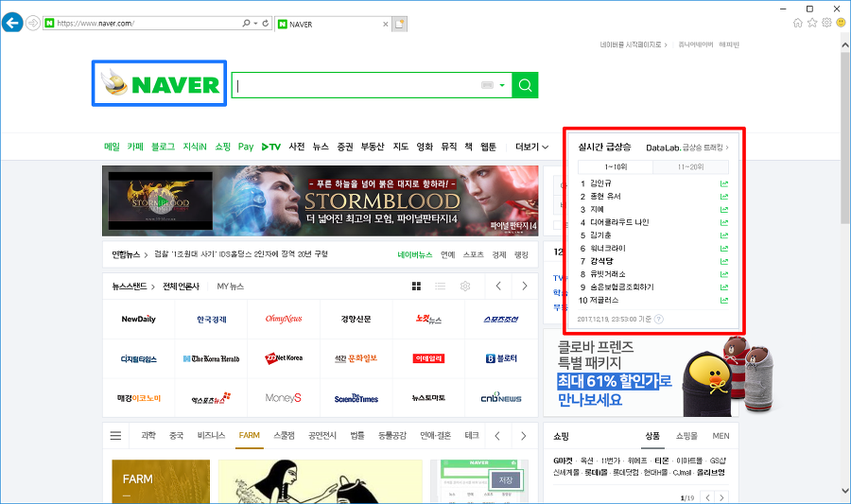Open the MoneyS newspaper tile
851x504 pixels.
284,398
